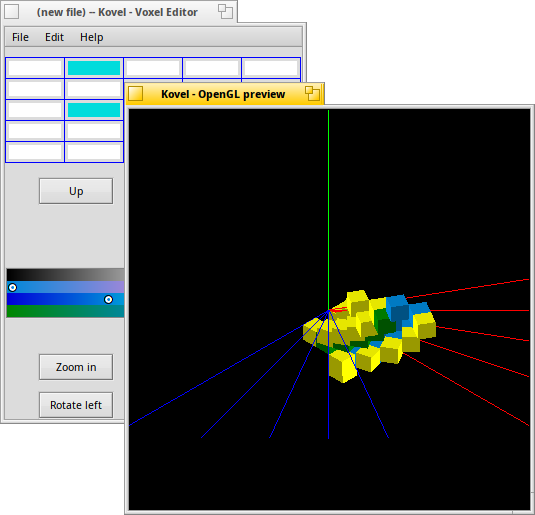This screenshot has width=535, height=515.
Task: Click the black-to-gray gradient bar
Action: pyautogui.click(x=65, y=275)
